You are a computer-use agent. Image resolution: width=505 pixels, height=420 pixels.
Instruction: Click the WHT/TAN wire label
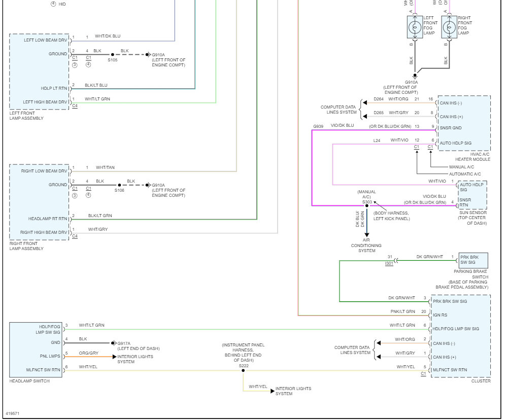(105, 167)
